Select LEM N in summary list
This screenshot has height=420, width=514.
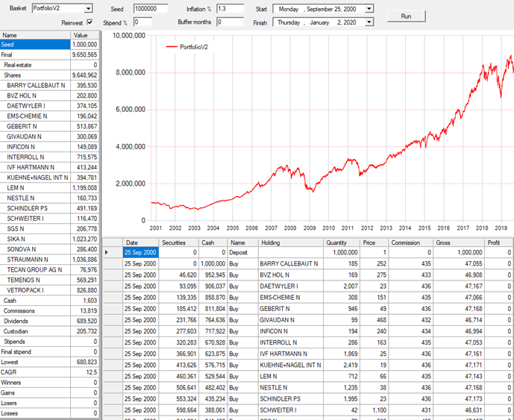point(49,188)
